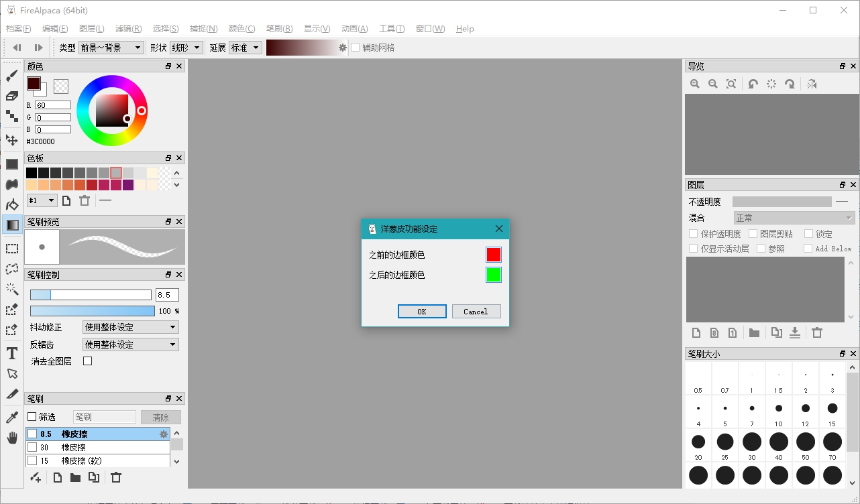
Task: Click the green 之后的边框颜色 swatch
Action: tap(494, 275)
